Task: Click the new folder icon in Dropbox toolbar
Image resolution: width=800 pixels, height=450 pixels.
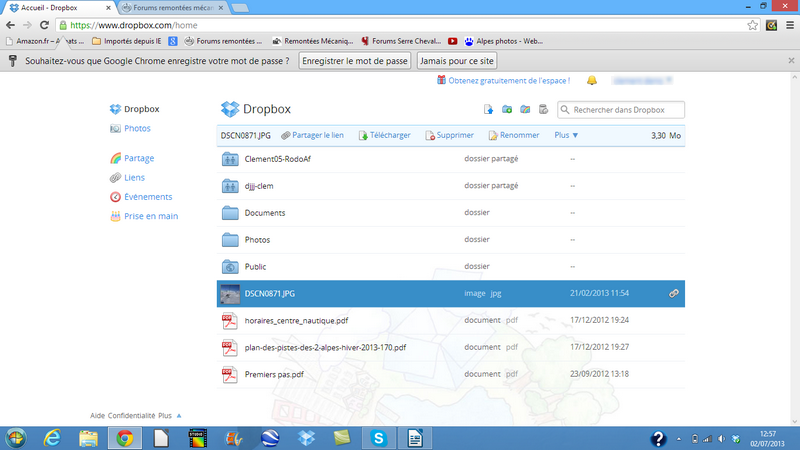Action: (x=507, y=109)
